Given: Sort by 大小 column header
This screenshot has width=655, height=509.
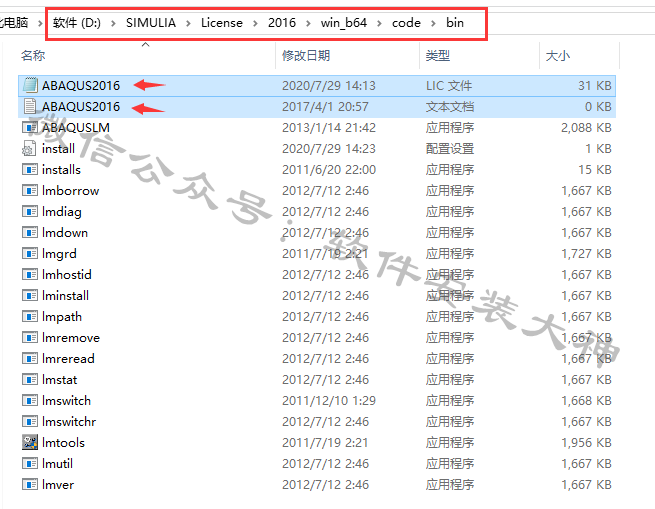Looking at the screenshot, I should [x=558, y=55].
